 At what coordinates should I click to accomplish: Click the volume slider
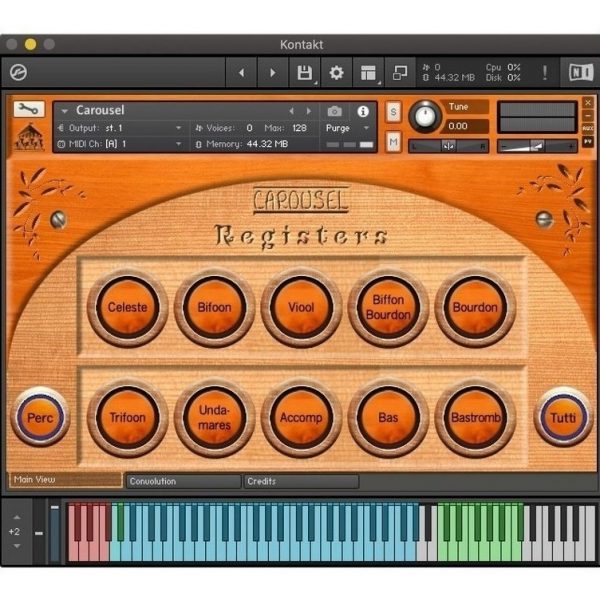point(537,146)
